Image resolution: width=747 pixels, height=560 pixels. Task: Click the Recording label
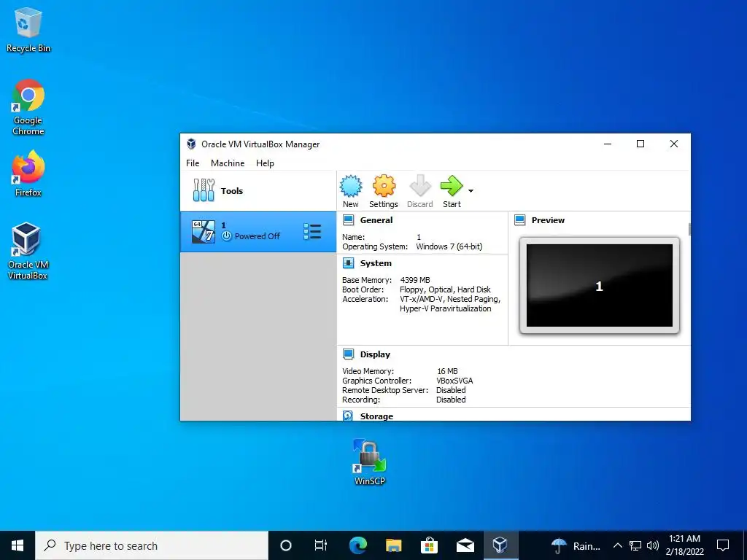(361, 400)
